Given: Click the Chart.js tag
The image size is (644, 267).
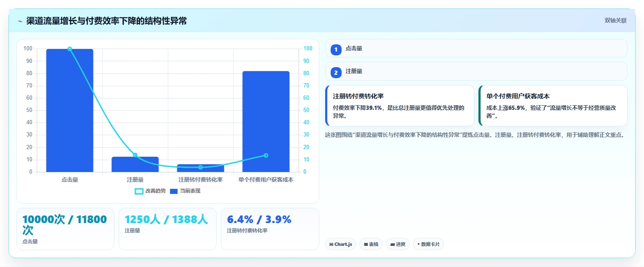Looking at the screenshot, I should click(340, 244).
